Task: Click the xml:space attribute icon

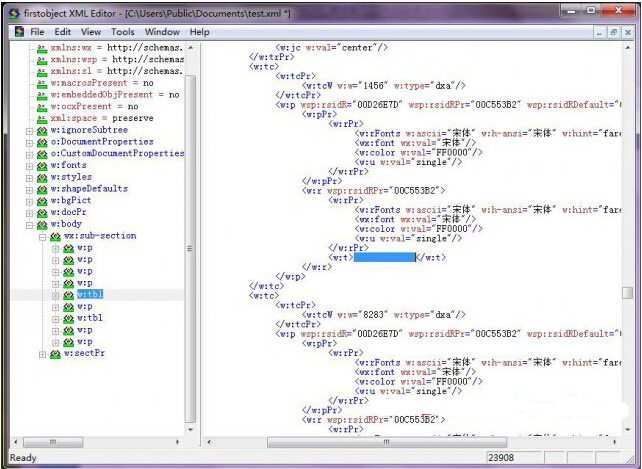Action: pyautogui.click(x=42, y=118)
